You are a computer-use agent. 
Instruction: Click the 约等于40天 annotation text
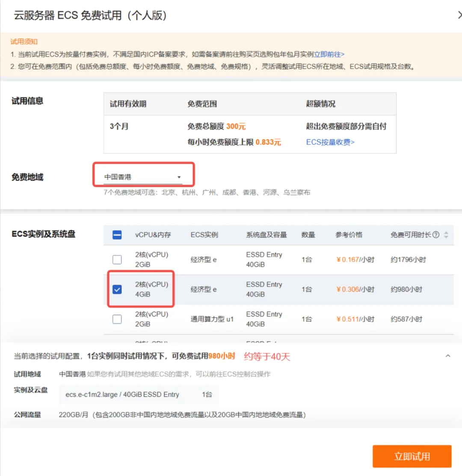267,357
